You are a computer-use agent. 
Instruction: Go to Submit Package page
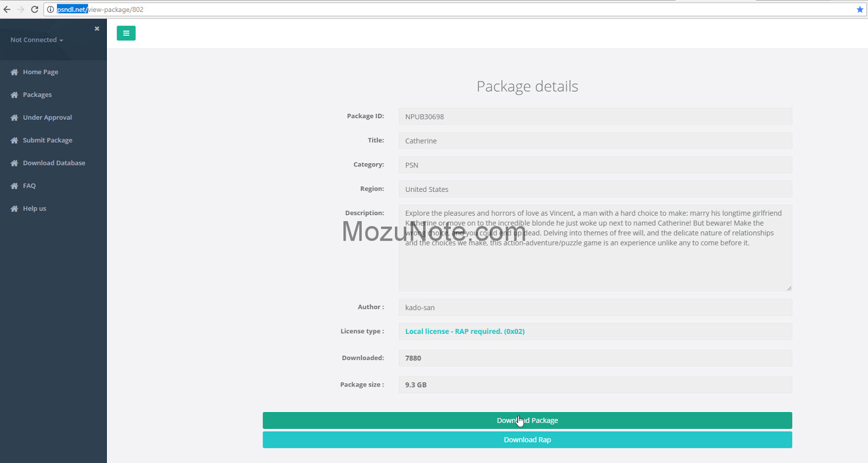click(47, 140)
